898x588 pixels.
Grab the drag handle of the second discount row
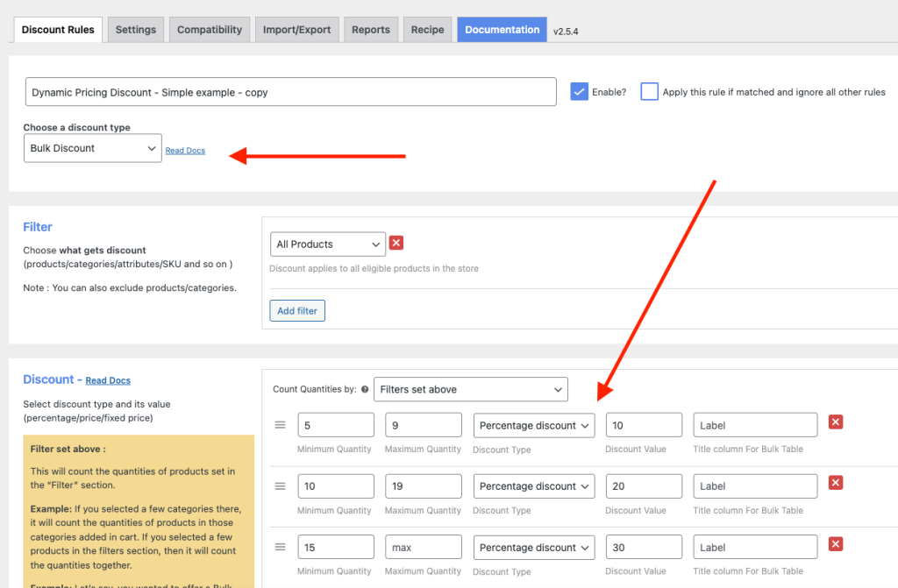281,485
